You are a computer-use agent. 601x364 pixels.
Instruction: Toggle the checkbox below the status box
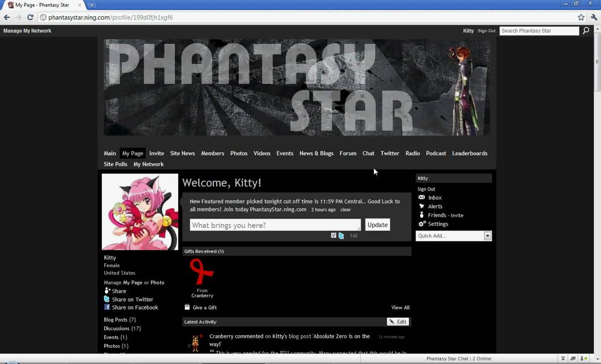point(333,235)
